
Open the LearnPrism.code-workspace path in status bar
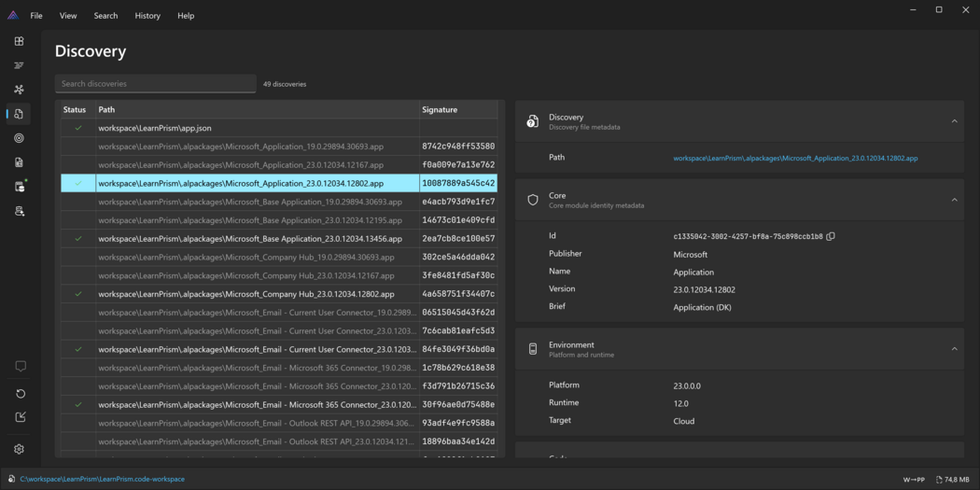pyautogui.click(x=102, y=479)
